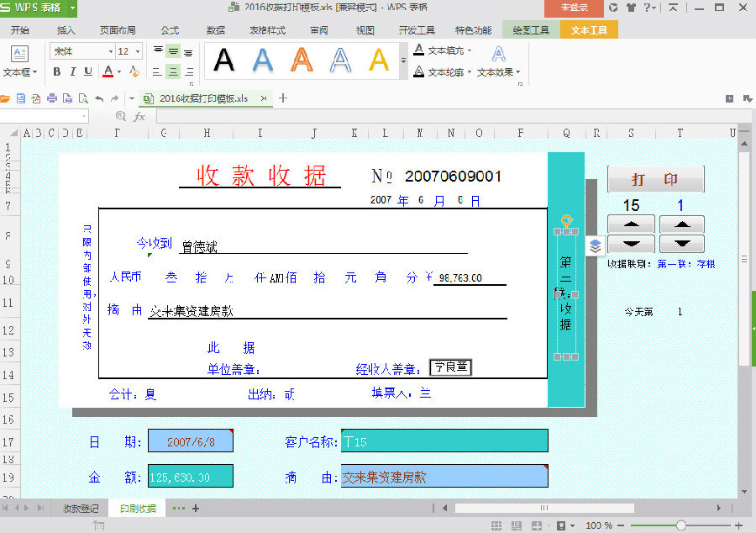Image resolution: width=756 pixels, height=533 pixels.
Task: Decrease the value 1 with the down spinner
Action: 682,244
